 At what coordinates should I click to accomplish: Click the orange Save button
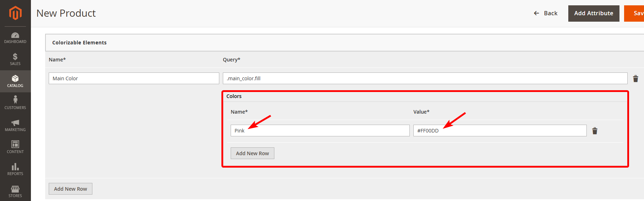click(635, 13)
